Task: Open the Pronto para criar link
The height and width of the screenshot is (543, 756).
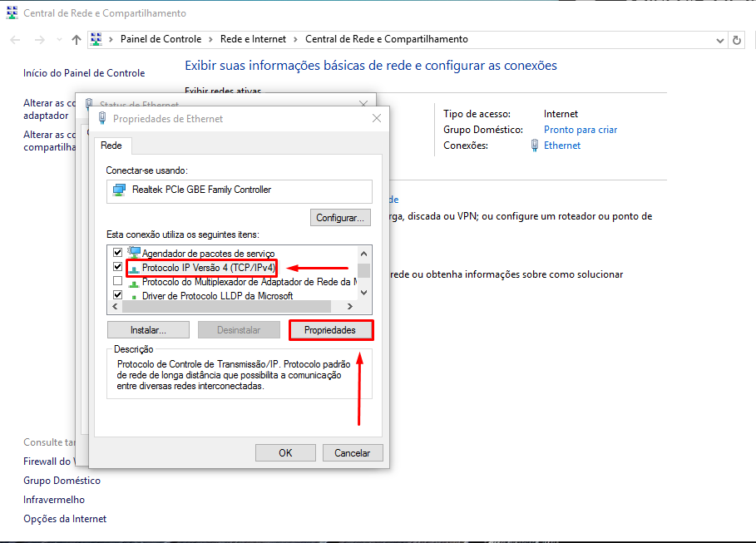Action: pos(580,130)
